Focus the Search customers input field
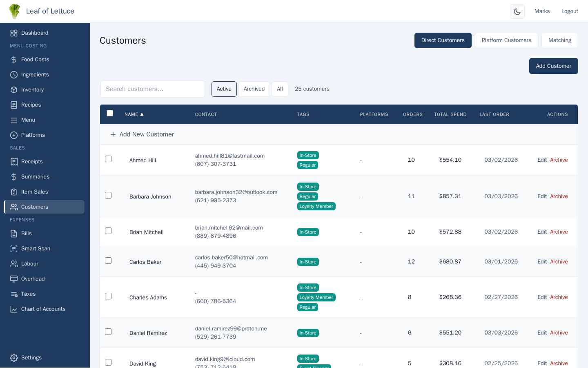 152,89
